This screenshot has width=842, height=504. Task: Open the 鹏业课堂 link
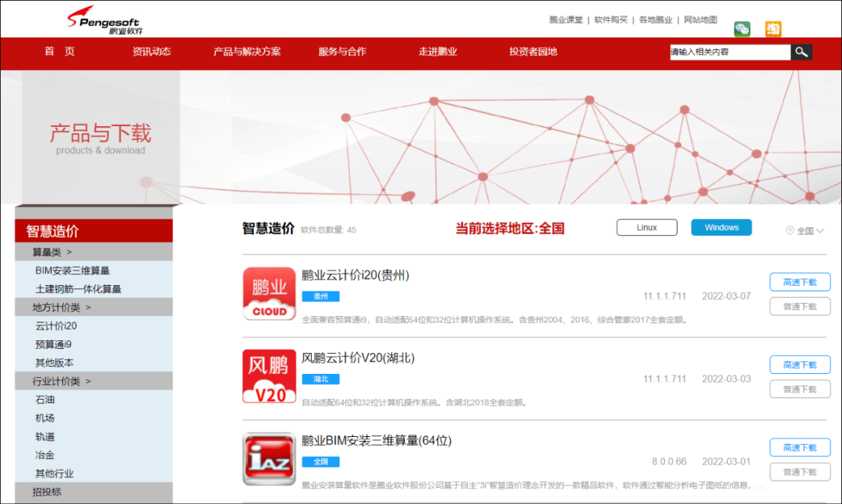(565, 19)
